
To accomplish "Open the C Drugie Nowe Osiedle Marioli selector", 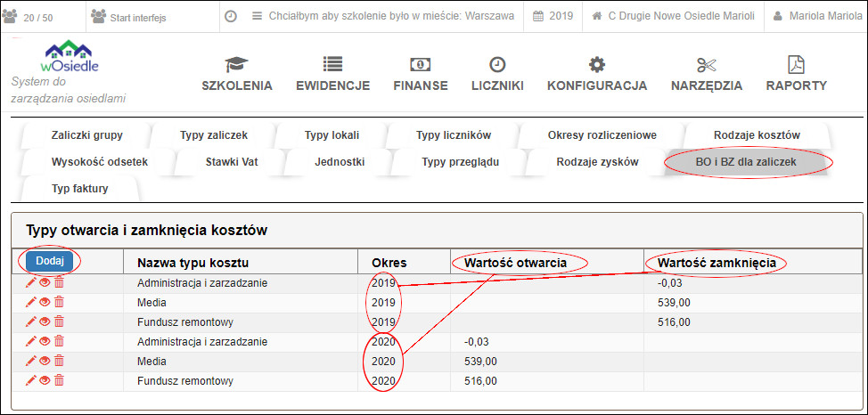I will (x=674, y=16).
